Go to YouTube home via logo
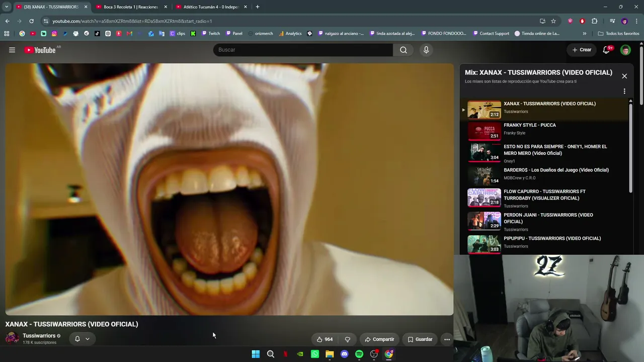The image size is (644, 362). pos(40,50)
